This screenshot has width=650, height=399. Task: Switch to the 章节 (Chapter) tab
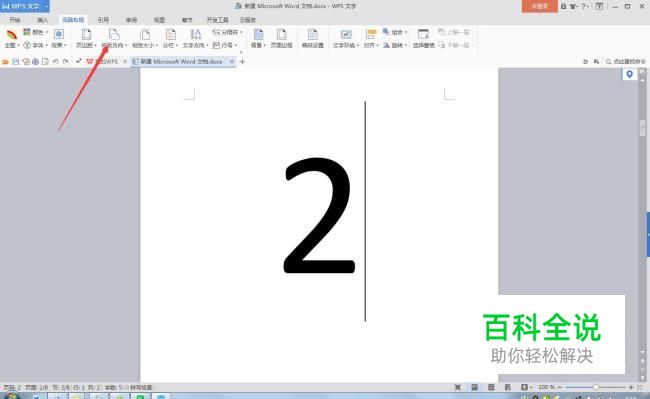click(187, 20)
